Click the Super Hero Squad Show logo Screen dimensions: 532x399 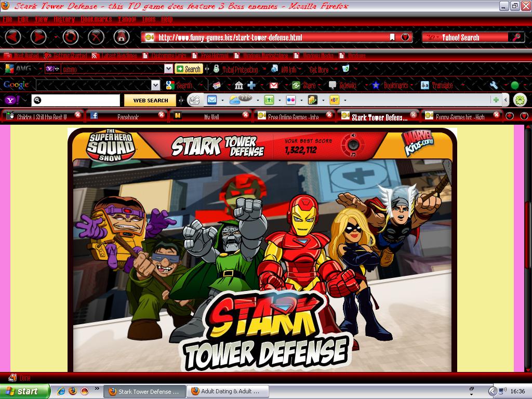[x=111, y=145]
